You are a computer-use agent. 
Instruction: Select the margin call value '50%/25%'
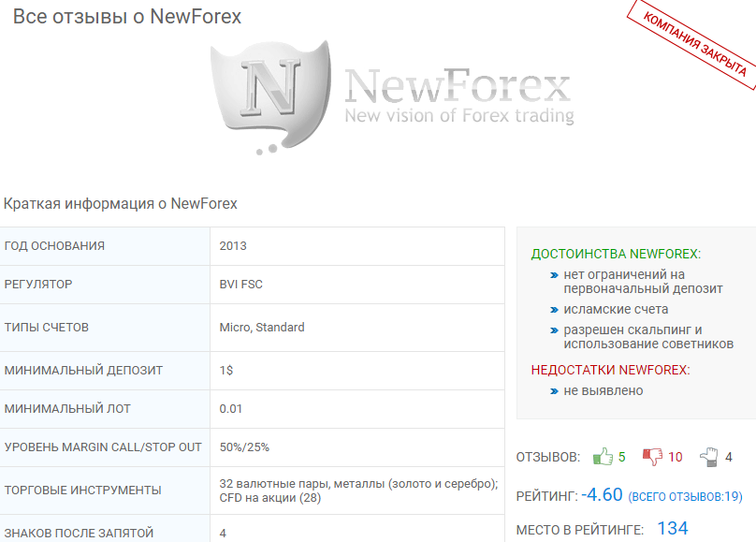(244, 447)
